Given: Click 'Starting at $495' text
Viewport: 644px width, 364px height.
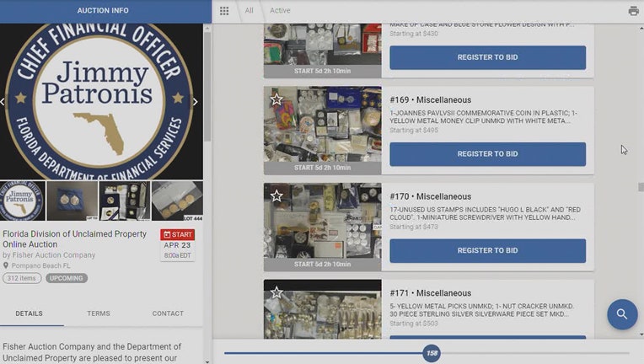Looking at the screenshot, I should (414, 130).
